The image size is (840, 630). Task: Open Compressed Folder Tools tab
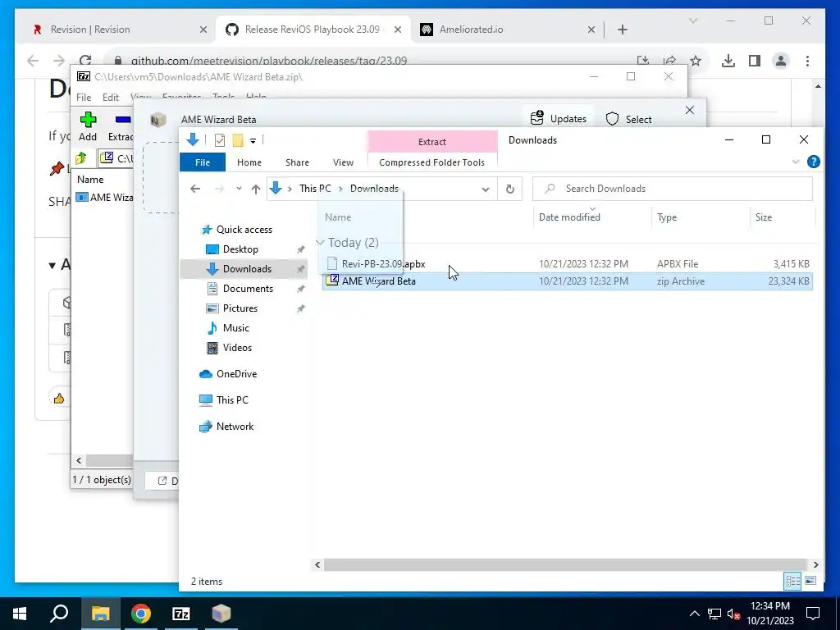431,162
